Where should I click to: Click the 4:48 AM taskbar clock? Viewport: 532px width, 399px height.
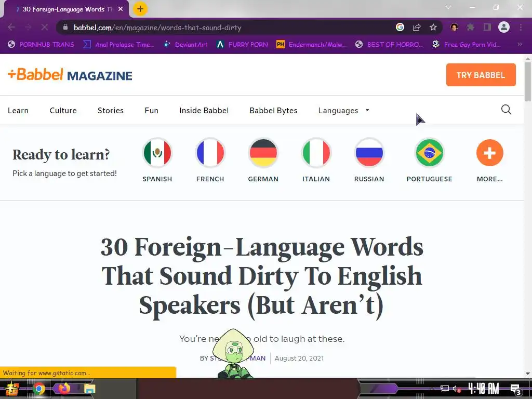[484, 389]
